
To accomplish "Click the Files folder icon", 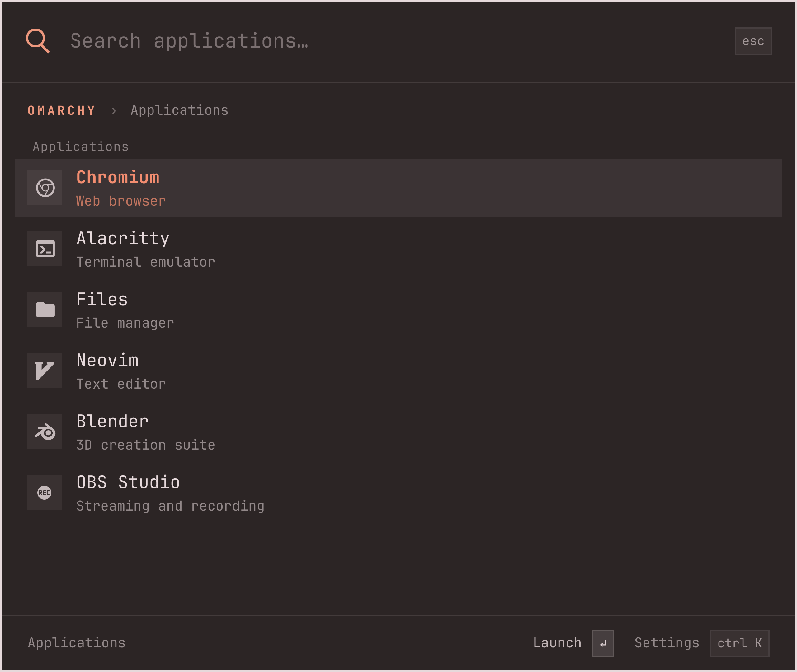I will [x=45, y=310].
